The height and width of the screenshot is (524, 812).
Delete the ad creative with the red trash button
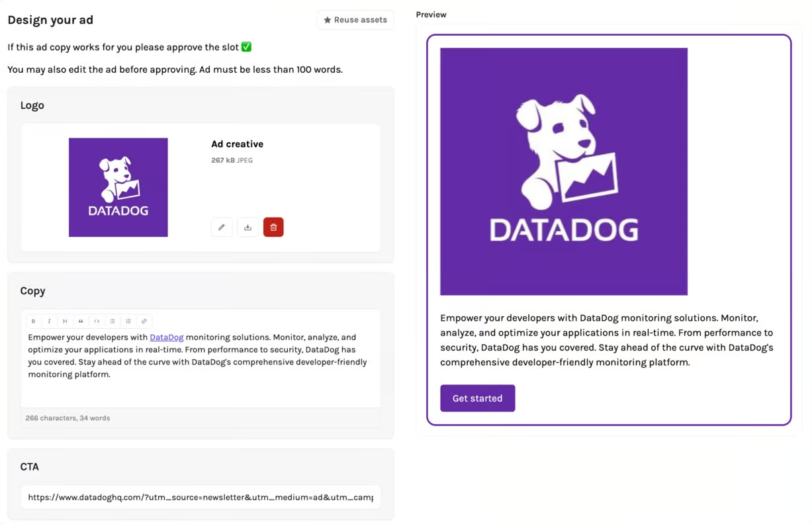tap(273, 227)
